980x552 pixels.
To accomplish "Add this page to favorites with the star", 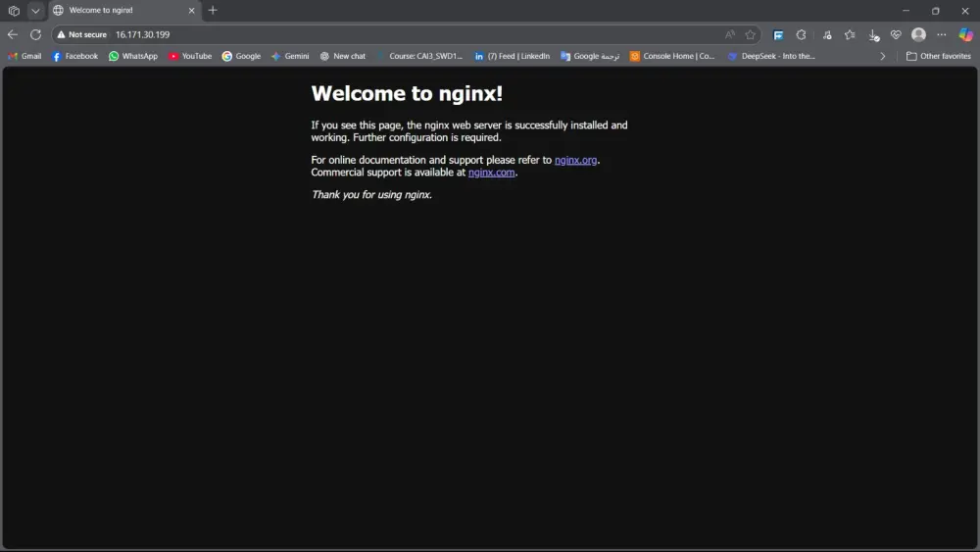I will (x=750, y=35).
